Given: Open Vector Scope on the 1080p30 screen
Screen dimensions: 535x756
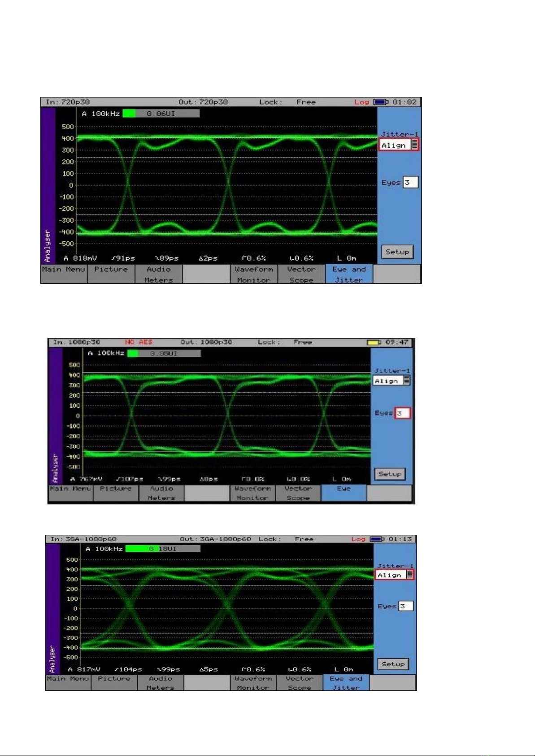Looking at the screenshot, I should [298, 493].
